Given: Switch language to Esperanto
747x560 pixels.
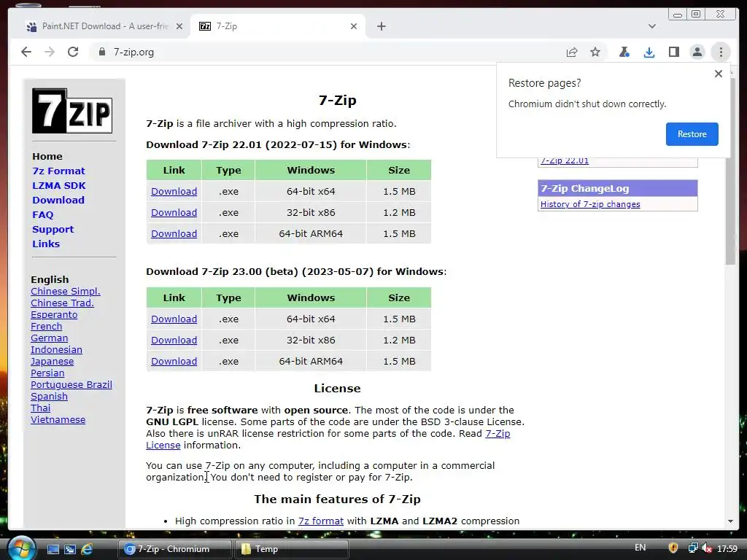Looking at the screenshot, I should click(x=54, y=315).
